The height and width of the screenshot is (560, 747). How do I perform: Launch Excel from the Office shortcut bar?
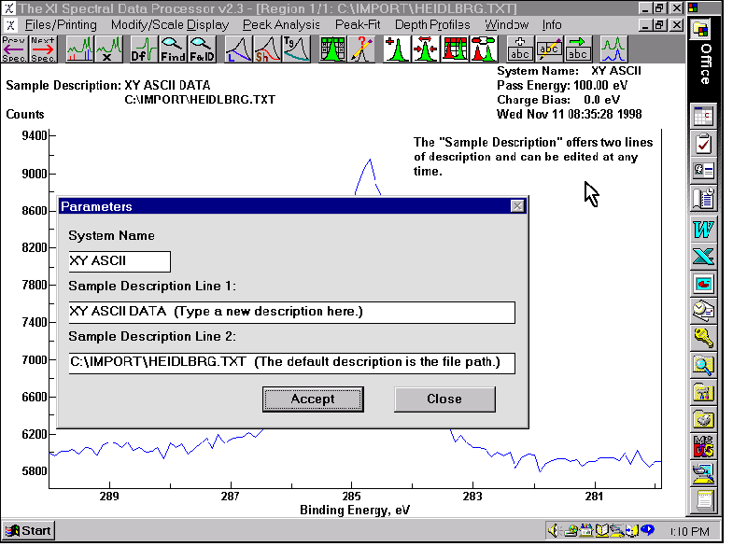click(703, 256)
